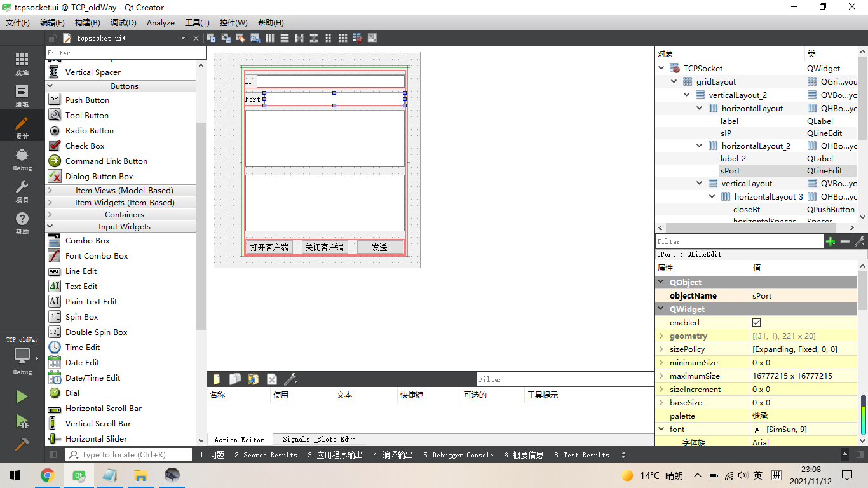Close the tcpsocket.ui document with the X

coord(196,38)
